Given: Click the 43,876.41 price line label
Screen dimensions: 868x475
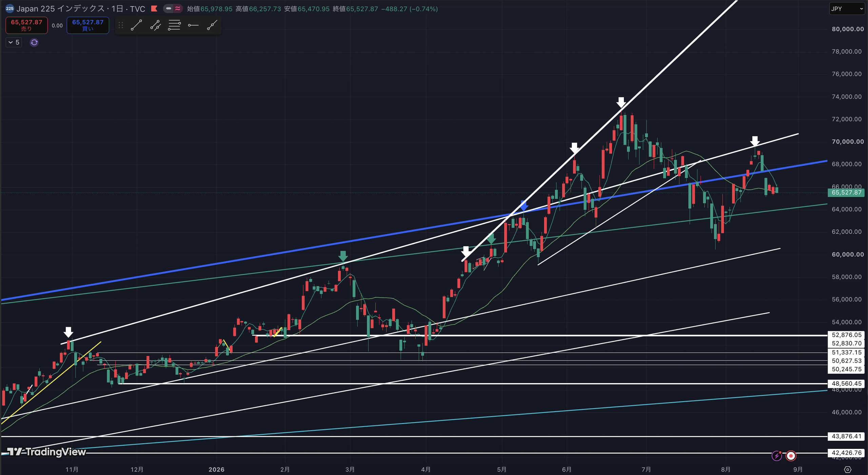Looking at the screenshot, I should [x=847, y=436].
